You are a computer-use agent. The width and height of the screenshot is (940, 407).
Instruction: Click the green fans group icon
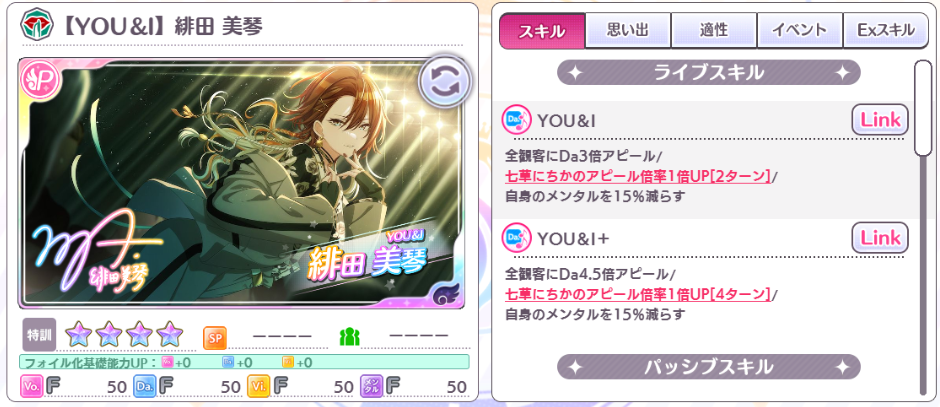point(349,337)
